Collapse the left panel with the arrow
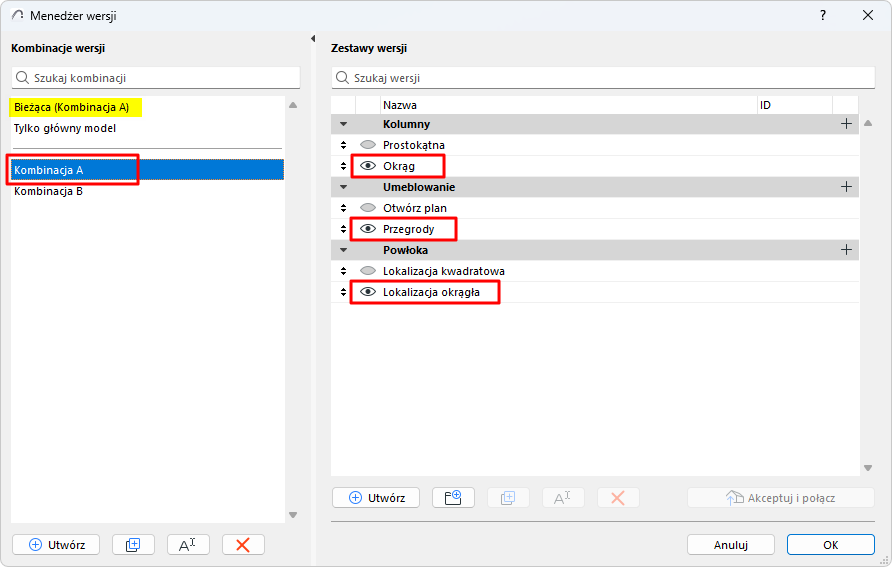This screenshot has width=892, height=567. pyautogui.click(x=313, y=39)
